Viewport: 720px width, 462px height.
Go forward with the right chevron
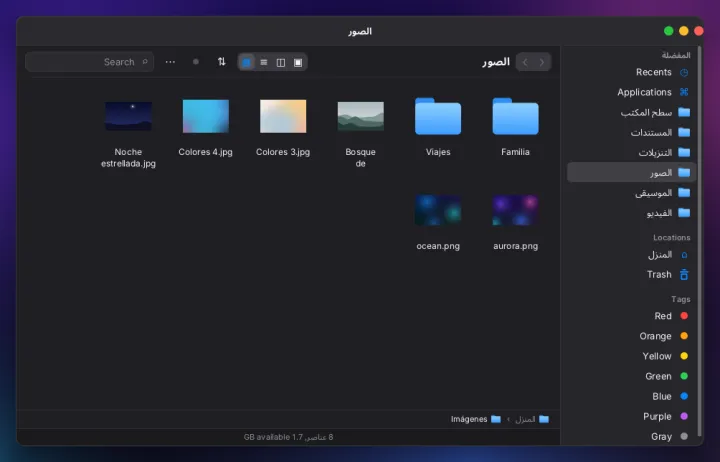(x=542, y=62)
